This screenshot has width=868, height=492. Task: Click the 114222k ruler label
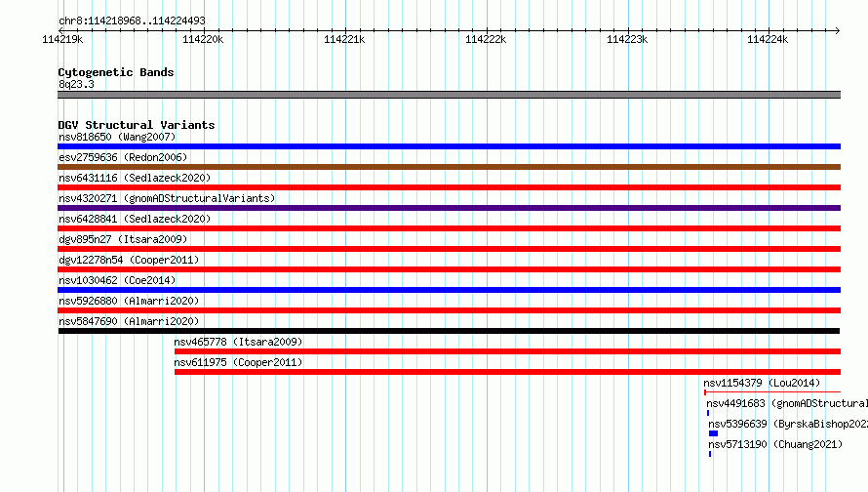pyautogui.click(x=486, y=39)
